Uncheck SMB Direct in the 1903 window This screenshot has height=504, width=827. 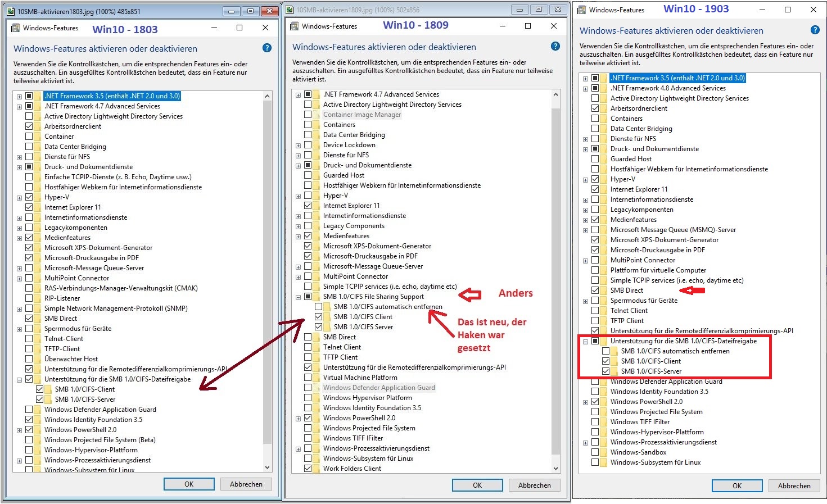coord(595,290)
